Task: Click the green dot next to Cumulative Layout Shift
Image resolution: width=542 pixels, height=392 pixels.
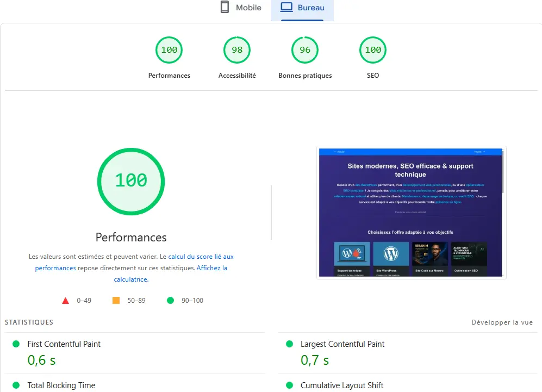Action: pos(289,385)
